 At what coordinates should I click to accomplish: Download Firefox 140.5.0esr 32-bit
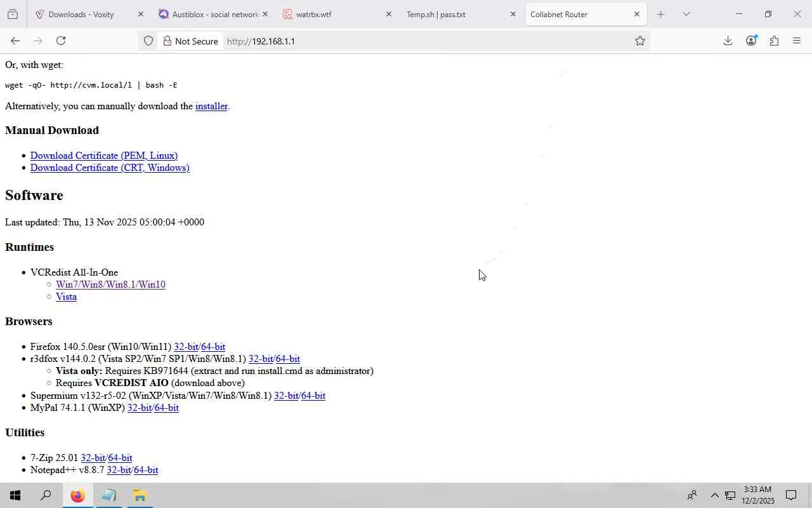click(x=186, y=347)
